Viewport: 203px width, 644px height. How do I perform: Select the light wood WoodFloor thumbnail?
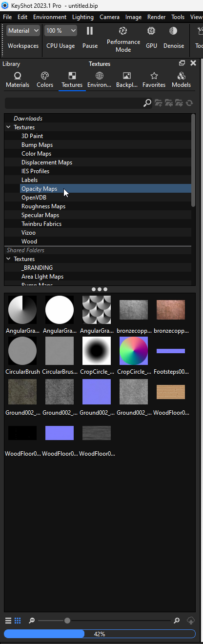click(x=171, y=392)
